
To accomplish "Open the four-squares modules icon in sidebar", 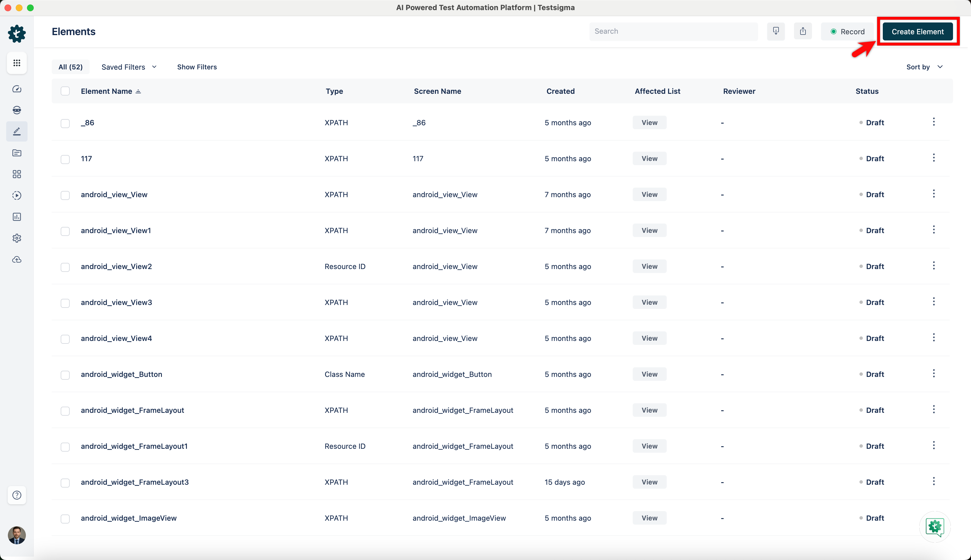I will click(17, 174).
